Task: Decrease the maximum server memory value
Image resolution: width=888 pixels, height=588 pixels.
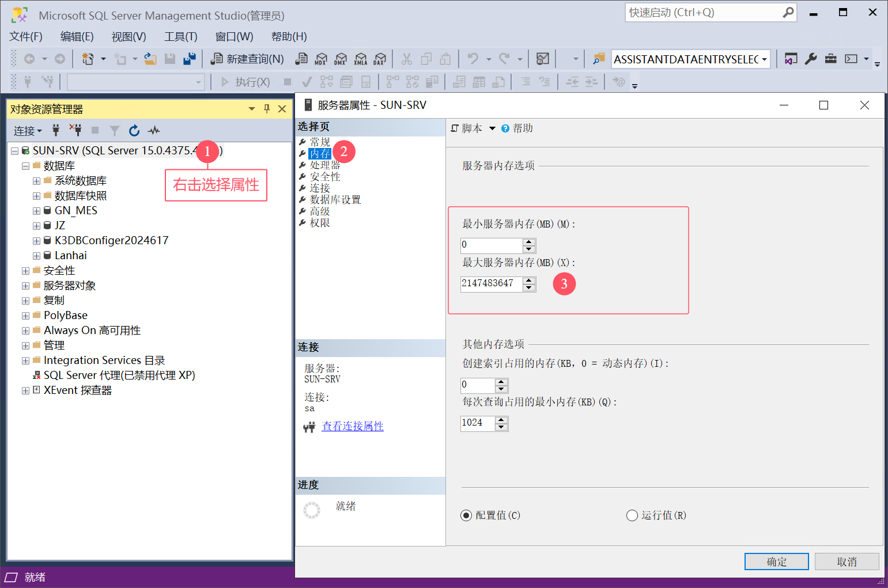Action: 529,287
